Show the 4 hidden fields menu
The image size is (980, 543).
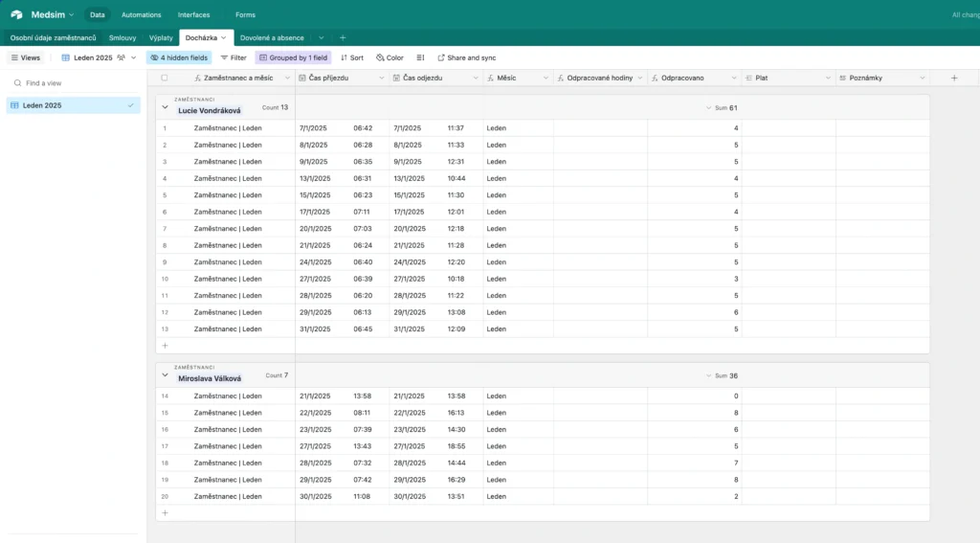click(x=178, y=57)
